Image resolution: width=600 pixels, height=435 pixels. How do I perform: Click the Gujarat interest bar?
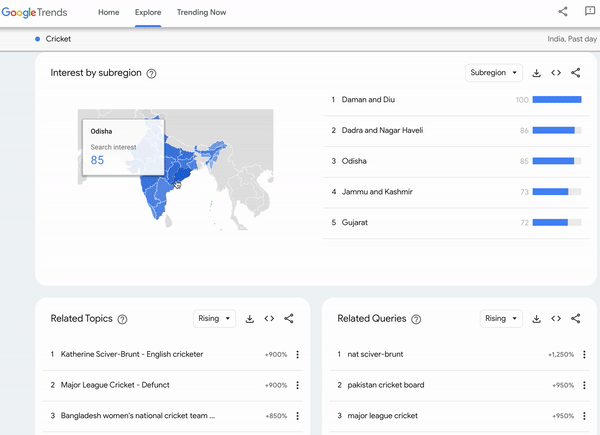tap(557, 223)
